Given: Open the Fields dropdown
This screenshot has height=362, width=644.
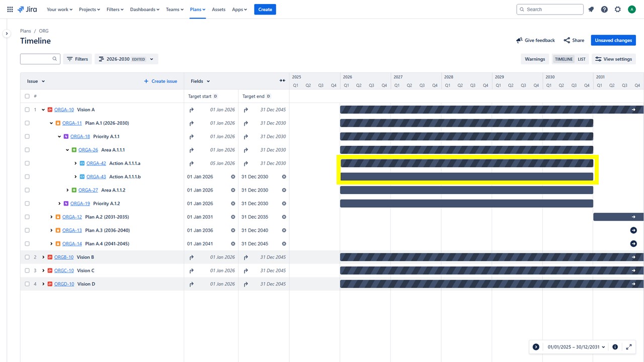Looking at the screenshot, I should 200,81.
